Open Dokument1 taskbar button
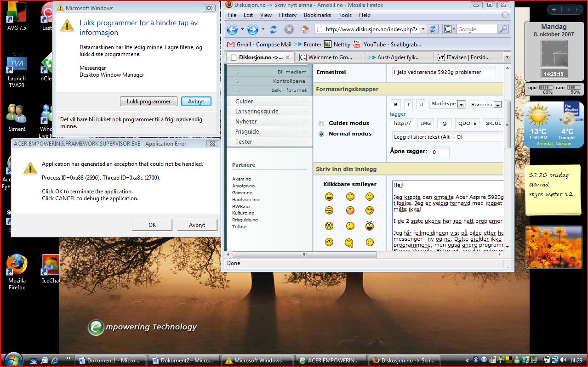The width and height of the screenshot is (588, 367). [x=111, y=361]
